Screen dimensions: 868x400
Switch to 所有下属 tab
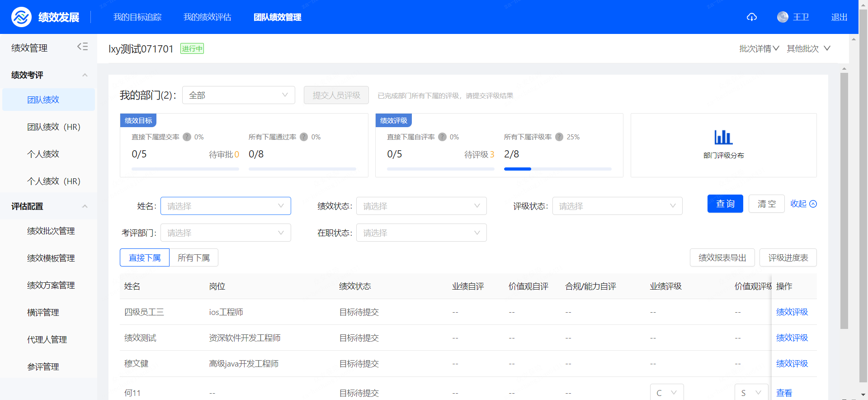click(x=193, y=257)
